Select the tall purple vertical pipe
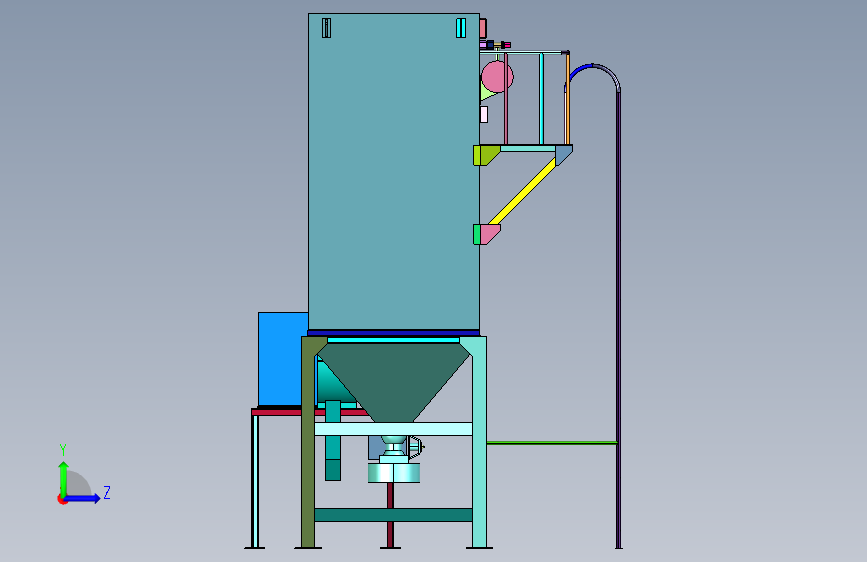 [618, 318]
